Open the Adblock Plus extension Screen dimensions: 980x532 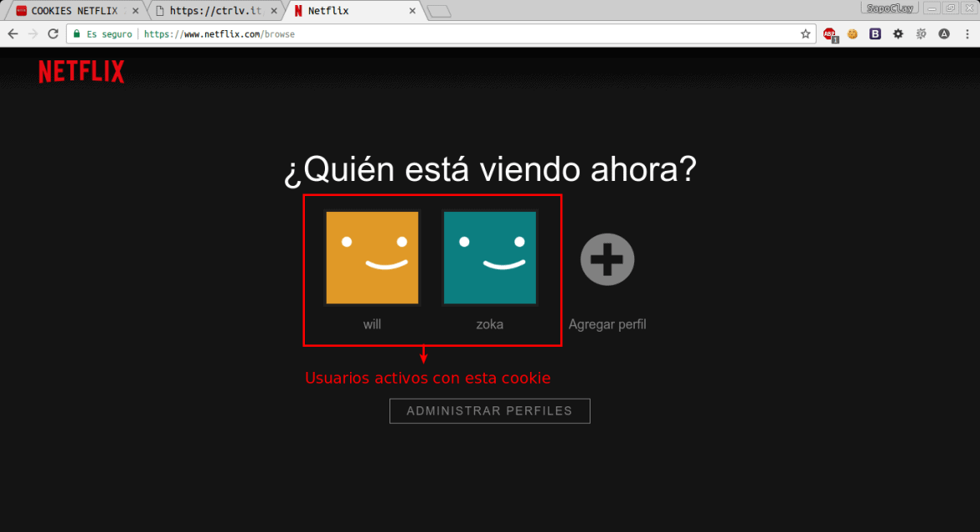[829, 34]
